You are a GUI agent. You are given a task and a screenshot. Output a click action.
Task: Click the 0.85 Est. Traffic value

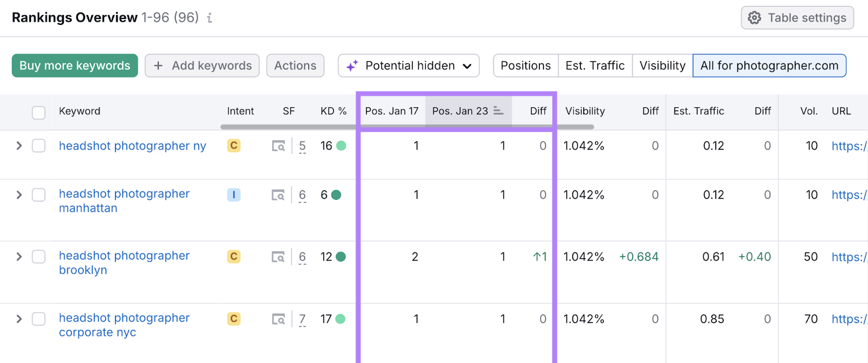[712, 319]
